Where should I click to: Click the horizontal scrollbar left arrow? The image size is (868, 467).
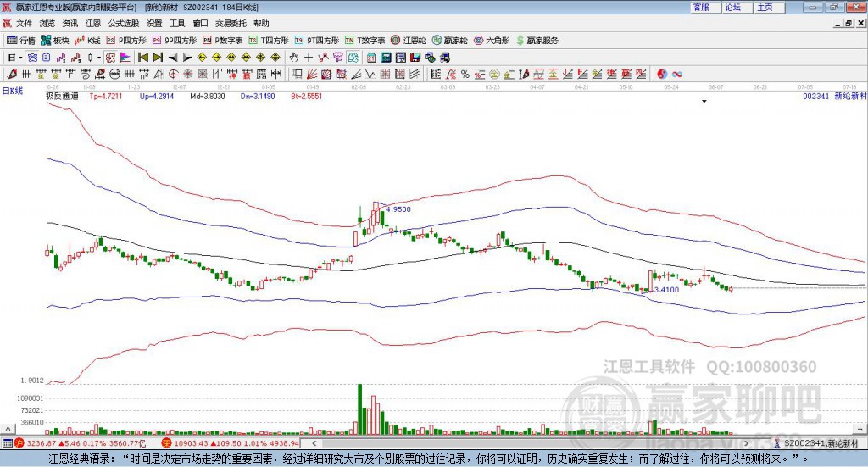point(314,443)
